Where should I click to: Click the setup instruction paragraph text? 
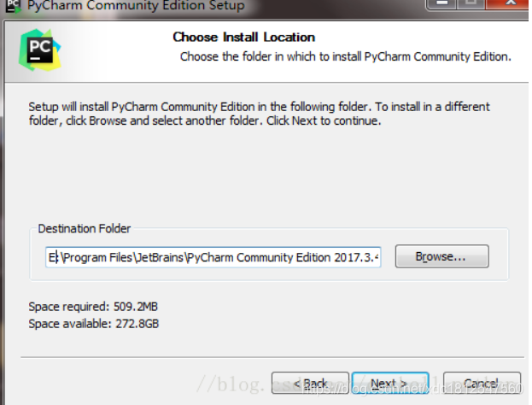click(260, 114)
